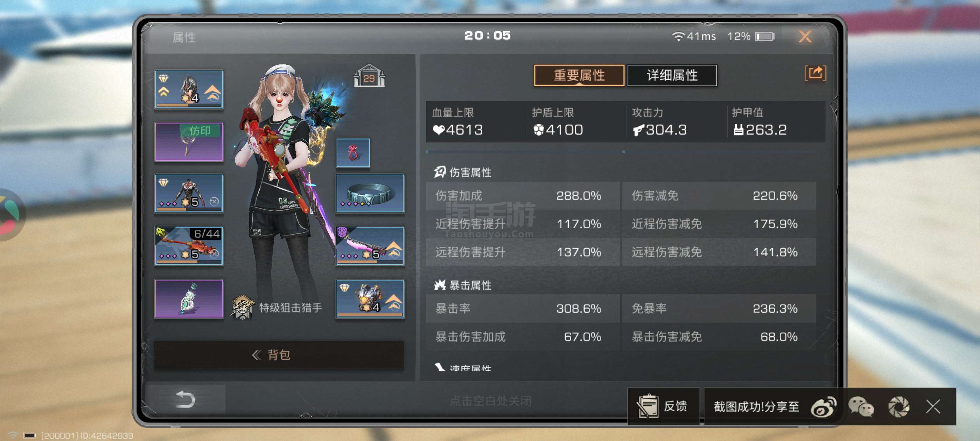Select the helmet equipment slot
The height and width of the screenshot is (441, 980).
[x=189, y=89]
